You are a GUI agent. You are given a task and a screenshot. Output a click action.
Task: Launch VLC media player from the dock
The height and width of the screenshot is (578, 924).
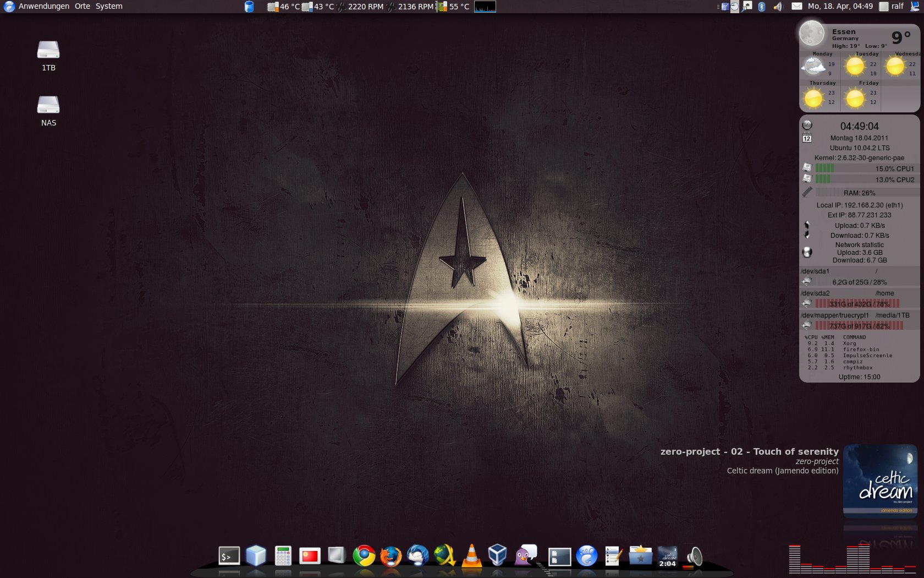tap(471, 556)
